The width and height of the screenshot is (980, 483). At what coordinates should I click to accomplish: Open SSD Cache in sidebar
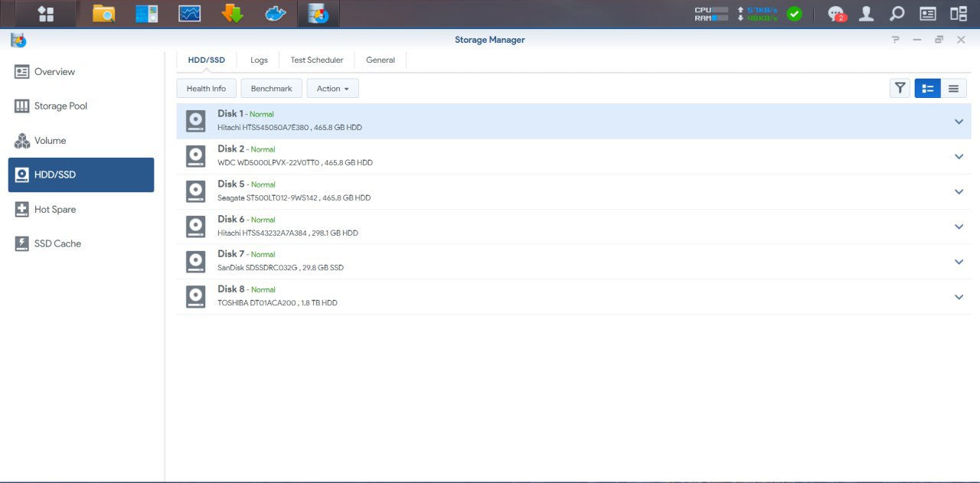point(81,243)
